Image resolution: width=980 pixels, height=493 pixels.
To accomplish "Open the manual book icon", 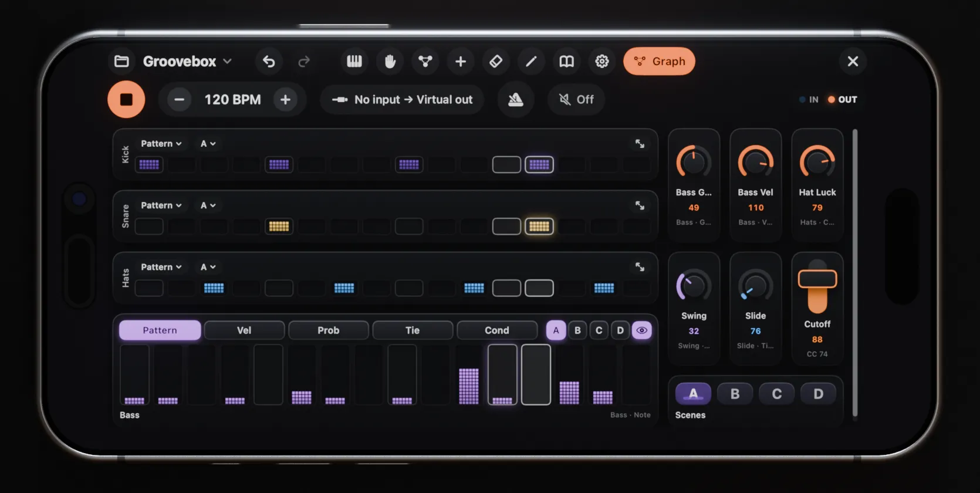I will [566, 61].
